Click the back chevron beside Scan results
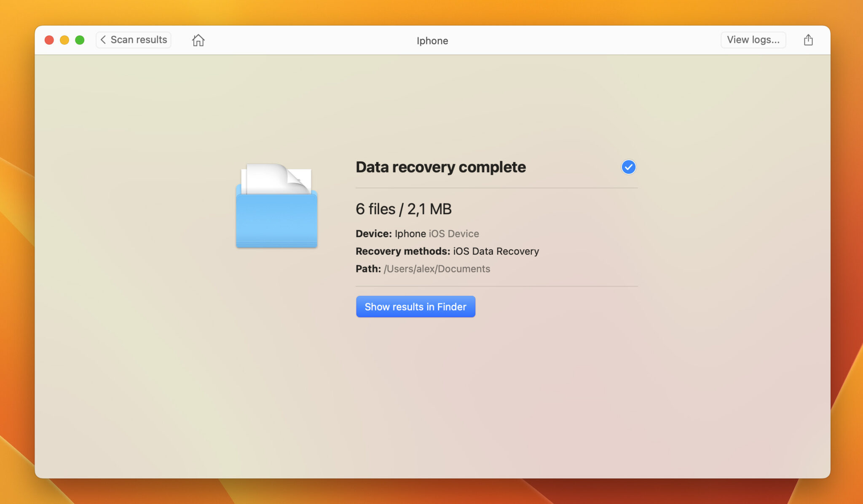Image resolution: width=863 pixels, height=504 pixels. click(x=103, y=40)
